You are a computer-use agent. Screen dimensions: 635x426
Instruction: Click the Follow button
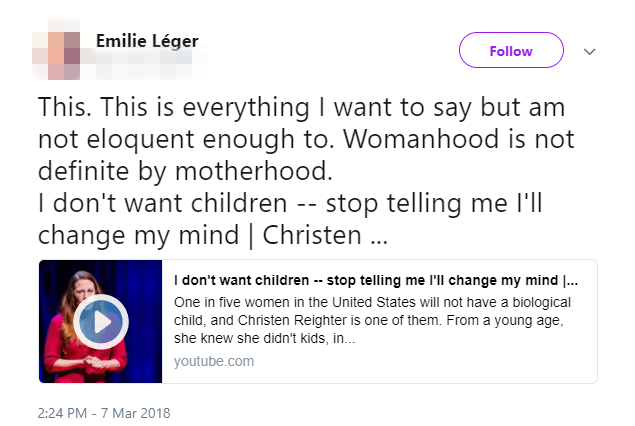tap(511, 51)
